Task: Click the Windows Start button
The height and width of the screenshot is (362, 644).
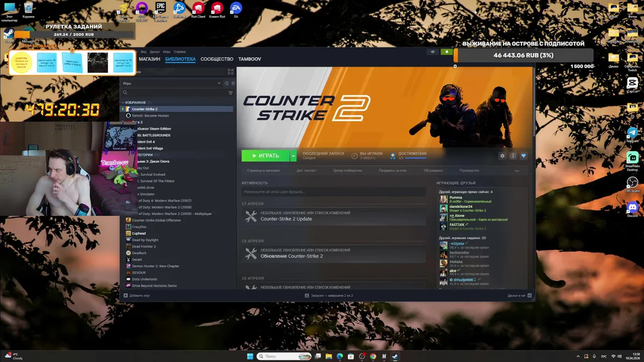Action: coord(250,356)
